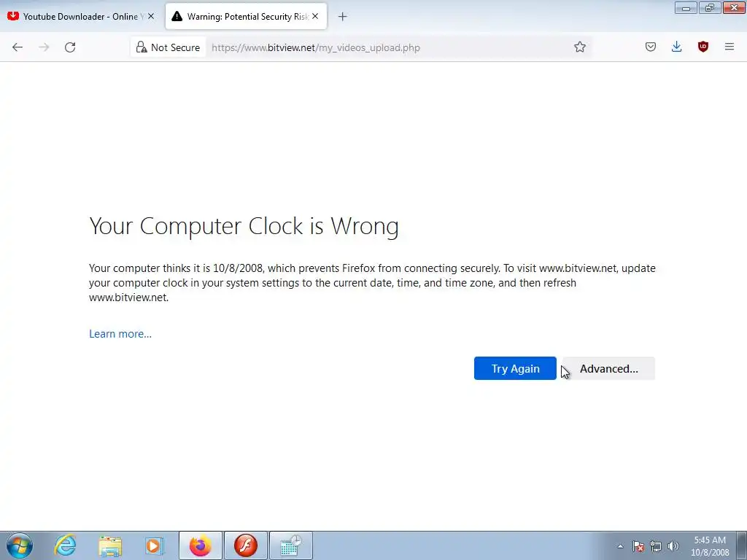
Task: Open the Windows Start orb
Action: click(x=20, y=545)
